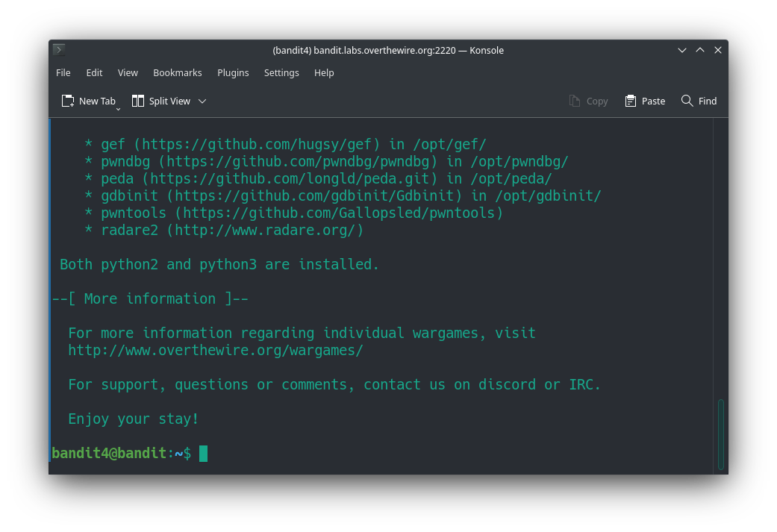Viewport: 777px width, 532px height.
Task: Click the Split View icon
Action: pos(138,101)
